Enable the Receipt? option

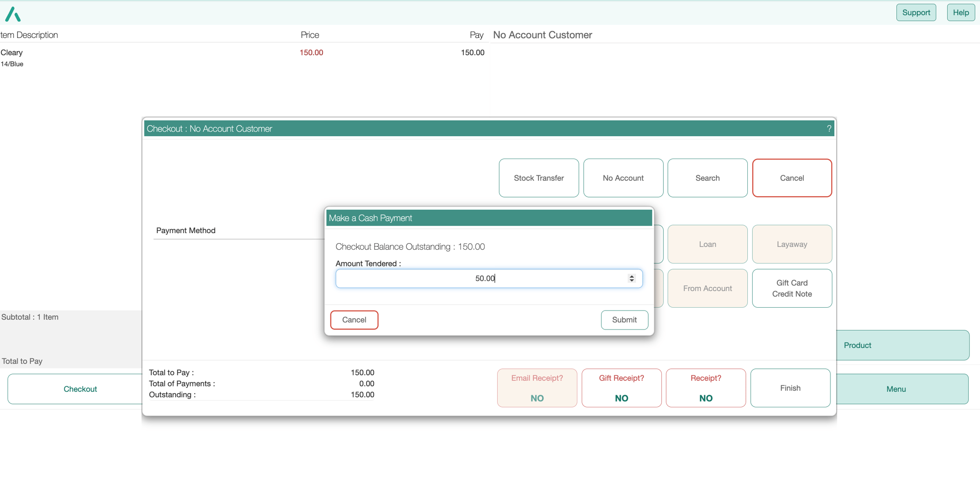(x=706, y=388)
